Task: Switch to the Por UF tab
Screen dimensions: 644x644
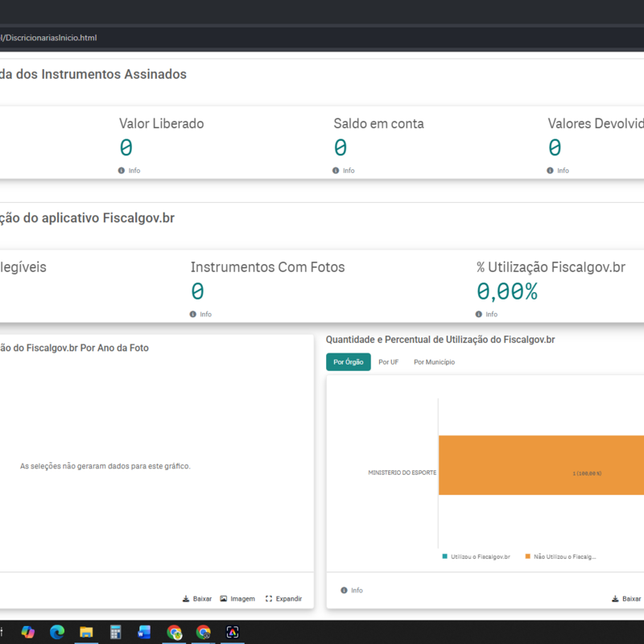Action: click(389, 361)
